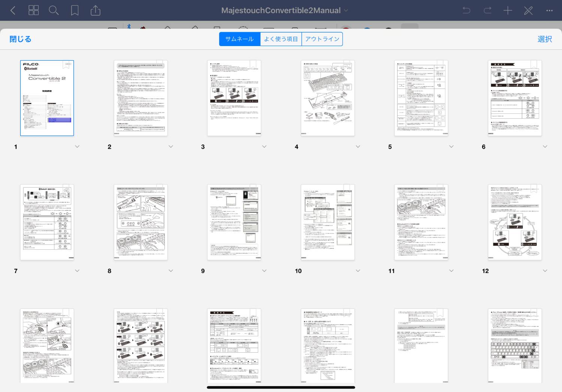Redo the last action
The image size is (562, 392).
tap(487, 10)
